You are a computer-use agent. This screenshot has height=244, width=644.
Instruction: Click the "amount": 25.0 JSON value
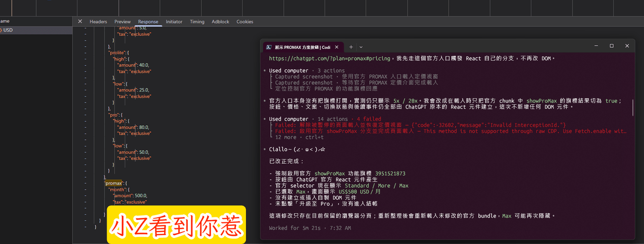133,90
